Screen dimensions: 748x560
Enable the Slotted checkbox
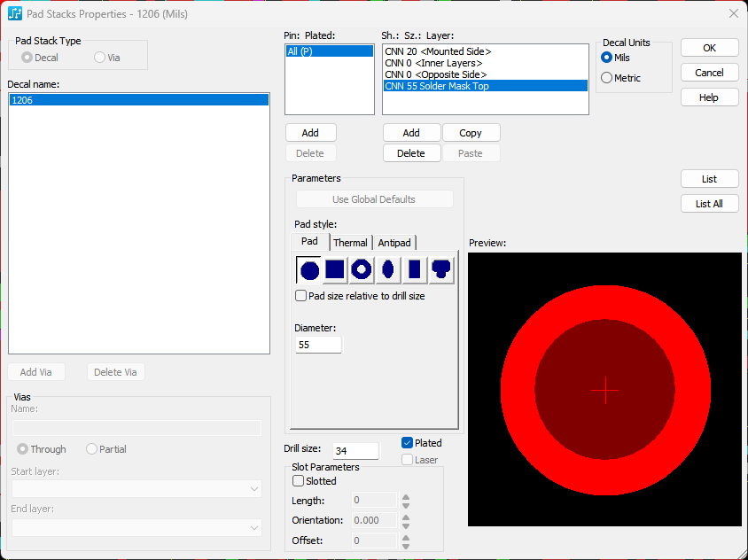[298, 481]
